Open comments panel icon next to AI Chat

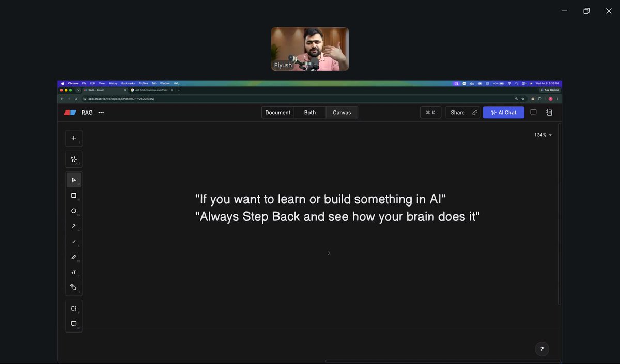tap(533, 113)
